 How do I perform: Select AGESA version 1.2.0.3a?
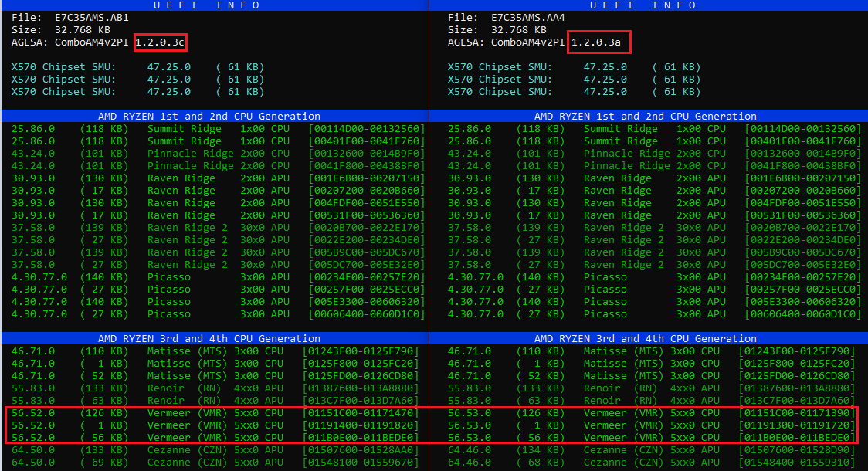596,42
